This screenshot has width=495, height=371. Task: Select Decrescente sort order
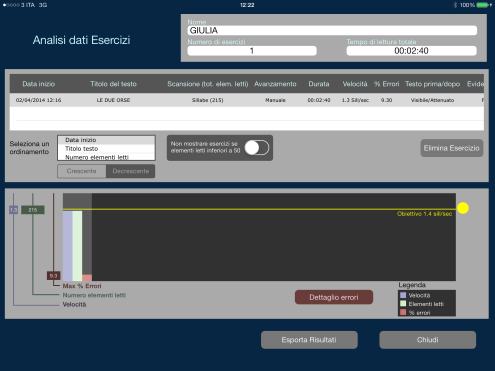(x=131, y=171)
